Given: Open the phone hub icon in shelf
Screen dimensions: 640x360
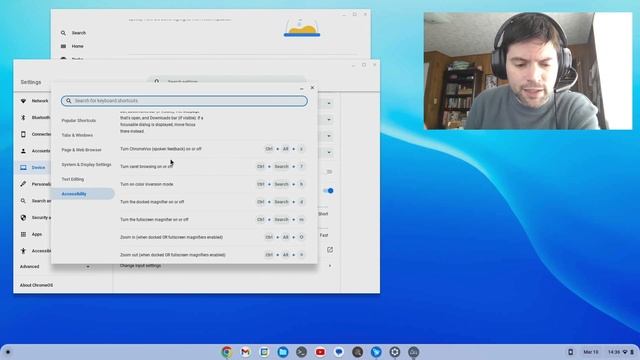Looking at the screenshot, I should click(570, 352).
